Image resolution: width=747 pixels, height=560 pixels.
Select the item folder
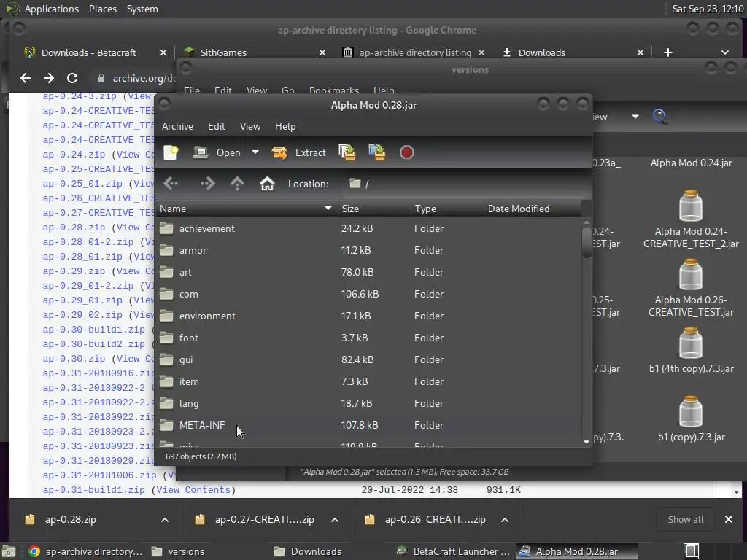pyautogui.click(x=368, y=382)
